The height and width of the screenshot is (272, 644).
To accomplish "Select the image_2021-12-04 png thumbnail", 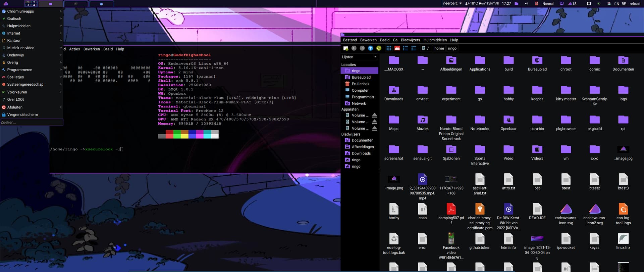I will tap(537, 239).
